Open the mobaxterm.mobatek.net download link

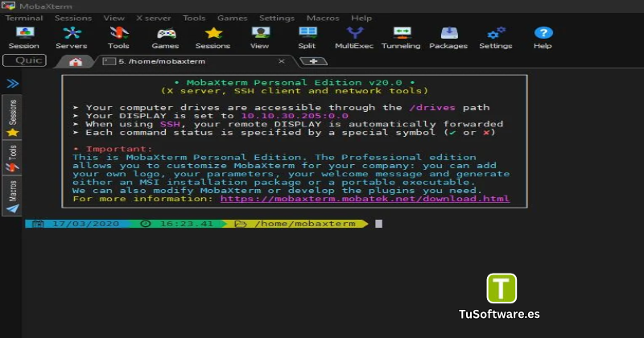pyautogui.click(x=365, y=199)
